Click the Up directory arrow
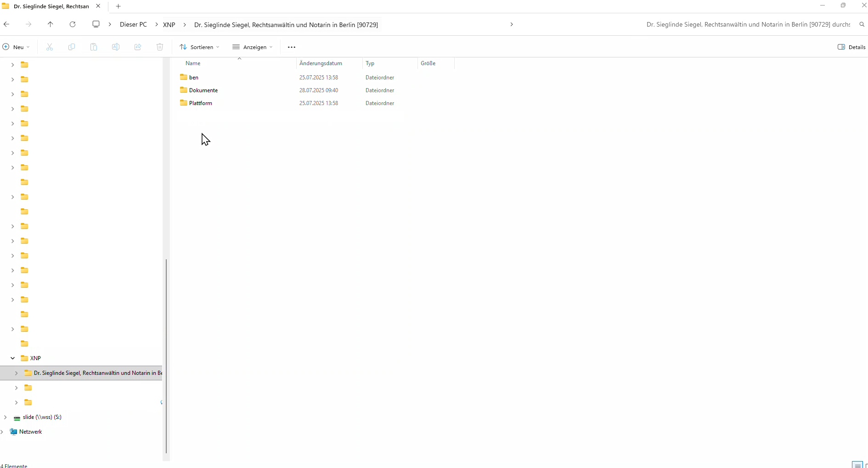This screenshot has width=868, height=468. click(x=51, y=24)
